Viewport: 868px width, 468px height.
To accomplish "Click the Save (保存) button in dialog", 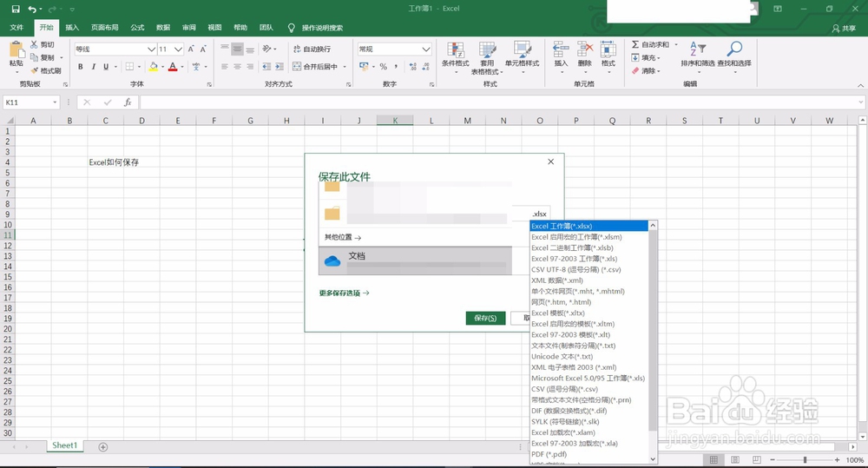I will (x=485, y=318).
